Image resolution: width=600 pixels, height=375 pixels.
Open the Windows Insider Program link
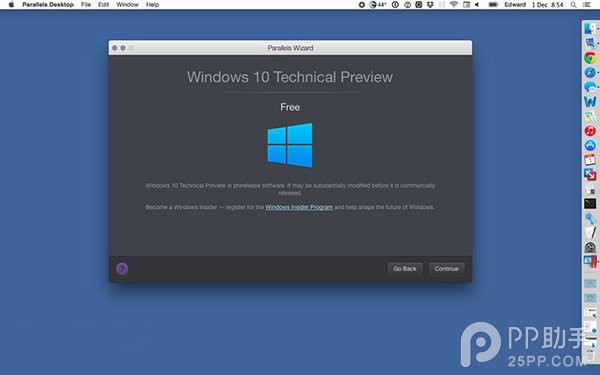tap(299, 207)
